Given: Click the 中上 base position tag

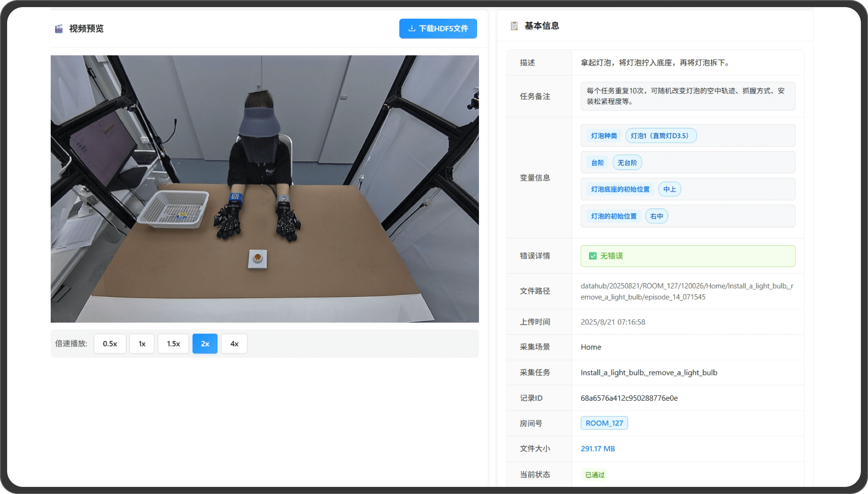Looking at the screenshot, I should (x=669, y=189).
